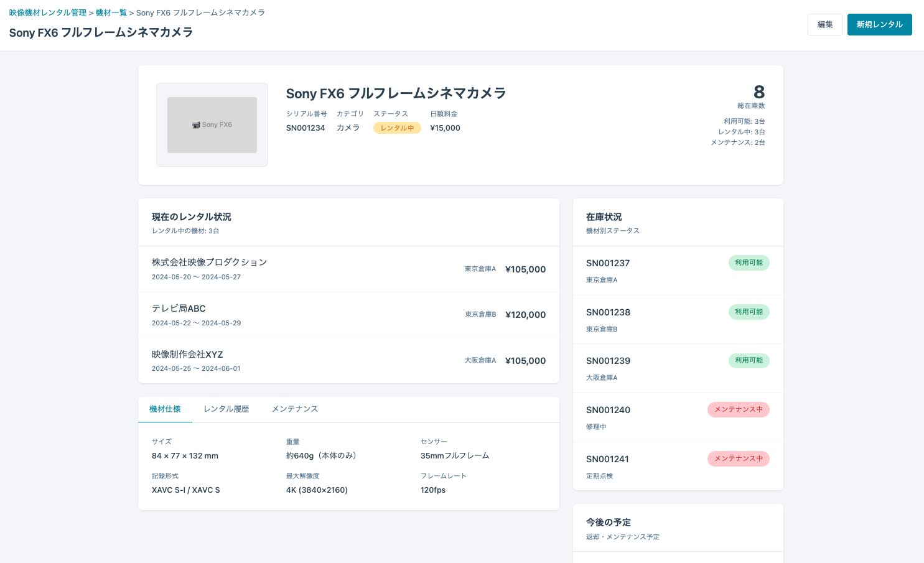This screenshot has width=924, height=563.
Task: Click weight value 約640g（本体のみ）
Action: click(x=323, y=456)
